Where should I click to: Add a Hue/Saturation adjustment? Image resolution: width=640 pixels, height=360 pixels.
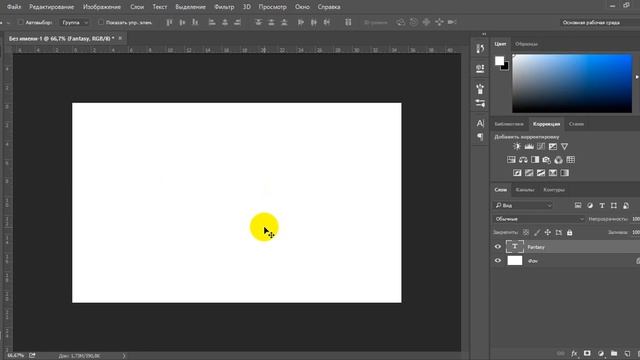click(x=511, y=160)
